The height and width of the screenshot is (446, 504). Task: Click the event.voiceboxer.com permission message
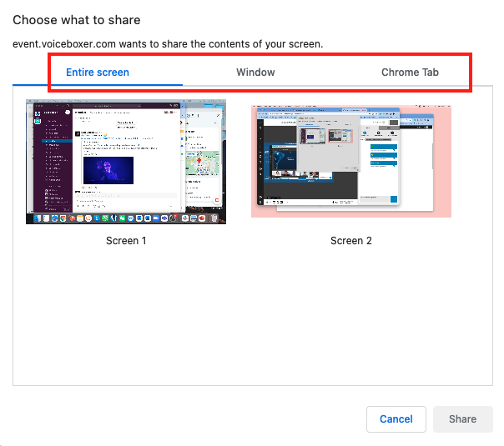(168, 43)
